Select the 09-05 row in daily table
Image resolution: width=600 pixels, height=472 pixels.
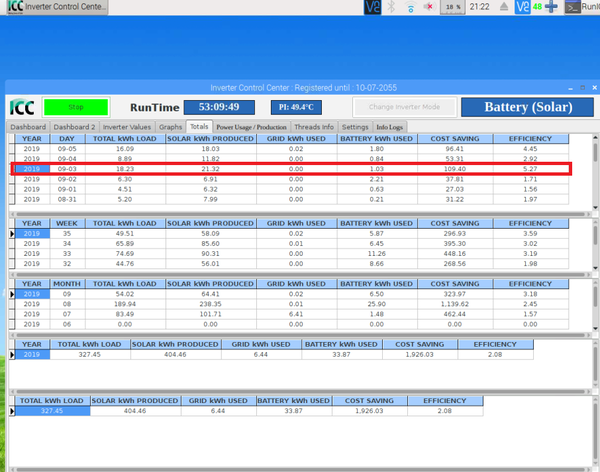[x=300, y=149]
